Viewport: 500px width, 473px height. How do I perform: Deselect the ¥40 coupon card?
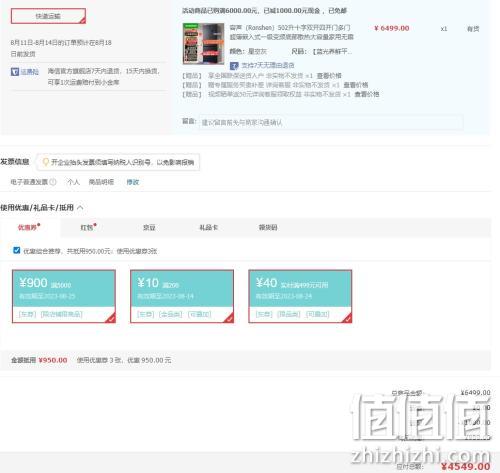[300, 296]
